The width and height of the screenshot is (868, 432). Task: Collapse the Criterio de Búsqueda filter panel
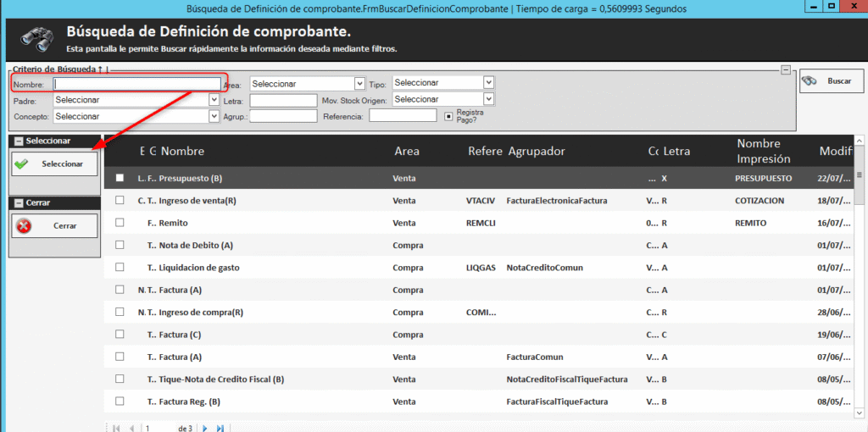click(x=786, y=70)
